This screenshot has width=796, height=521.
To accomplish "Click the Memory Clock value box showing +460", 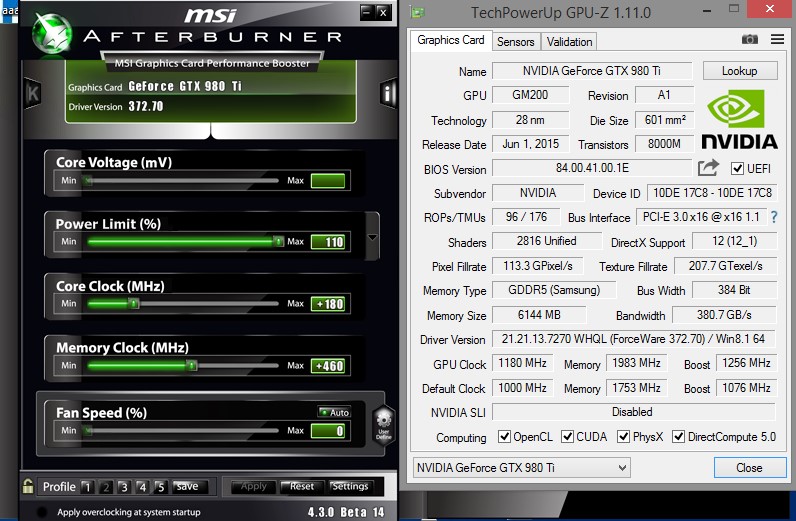I will coord(328,366).
